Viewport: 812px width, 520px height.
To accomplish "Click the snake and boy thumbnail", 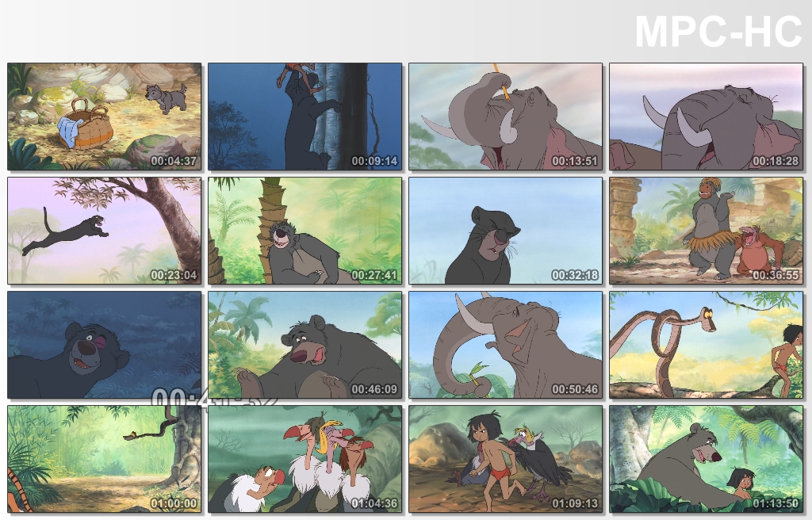I will [706, 345].
